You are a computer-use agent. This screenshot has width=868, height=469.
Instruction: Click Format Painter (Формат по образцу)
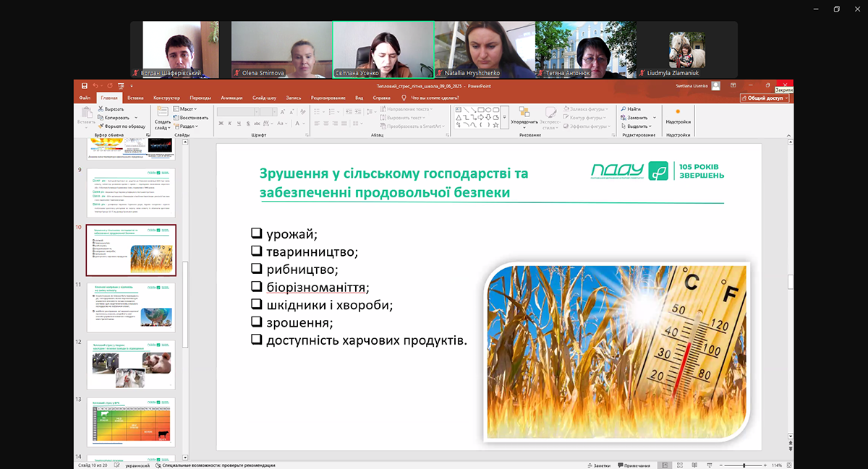(122, 126)
